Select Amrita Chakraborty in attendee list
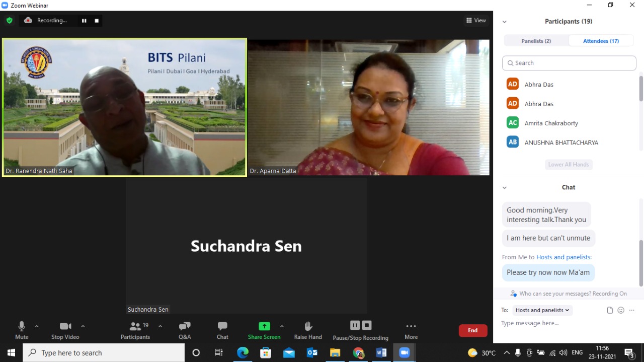 [x=569, y=123]
